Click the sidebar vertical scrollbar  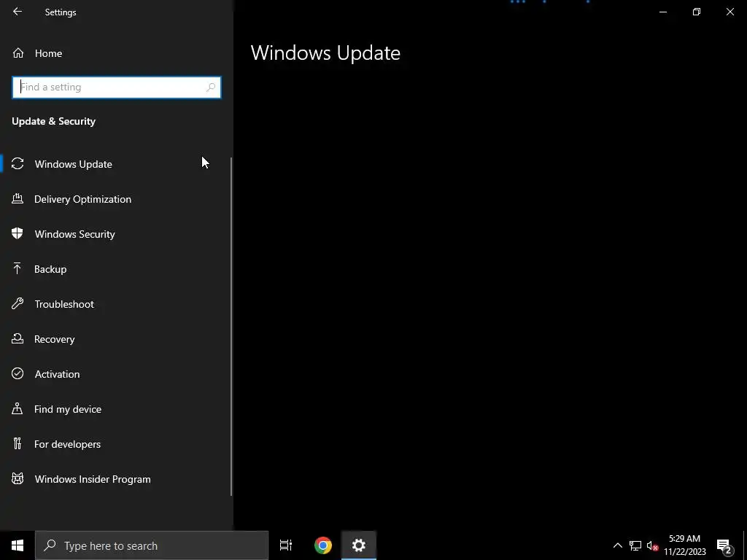click(231, 326)
